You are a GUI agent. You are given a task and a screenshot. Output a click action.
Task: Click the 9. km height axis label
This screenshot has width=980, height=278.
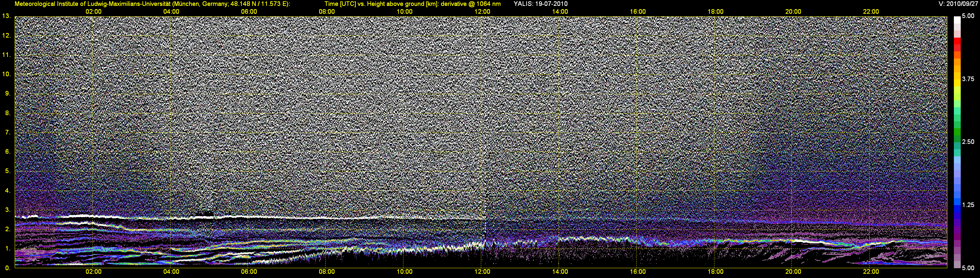pos(8,93)
